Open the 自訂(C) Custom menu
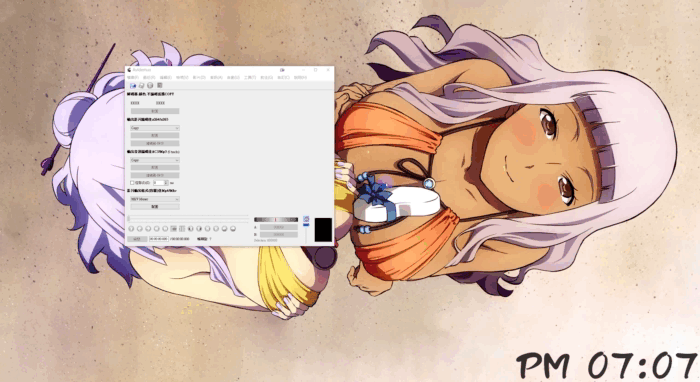The image size is (700, 382). click(x=283, y=78)
